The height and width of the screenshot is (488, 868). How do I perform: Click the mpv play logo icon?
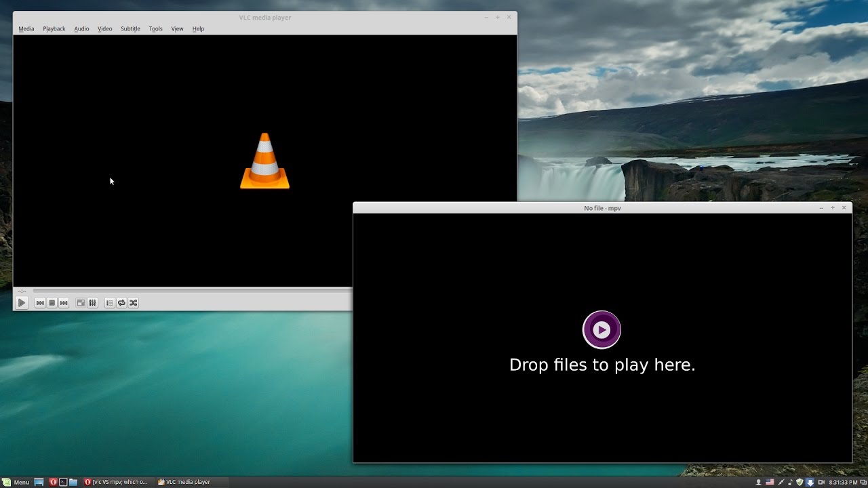pyautogui.click(x=601, y=329)
